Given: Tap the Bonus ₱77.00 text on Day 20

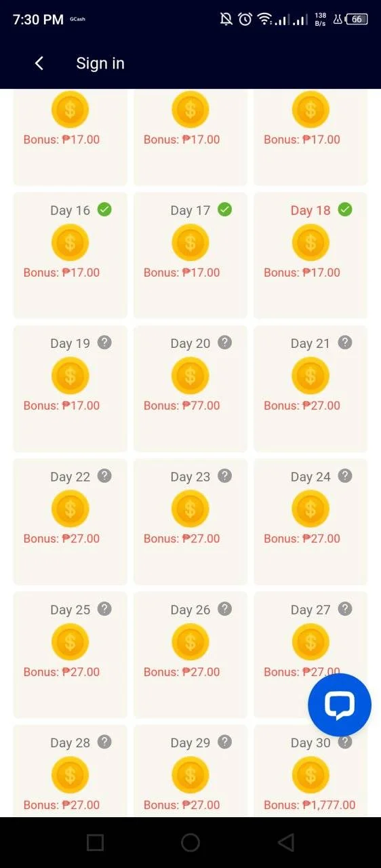Looking at the screenshot, I should 182,406.
